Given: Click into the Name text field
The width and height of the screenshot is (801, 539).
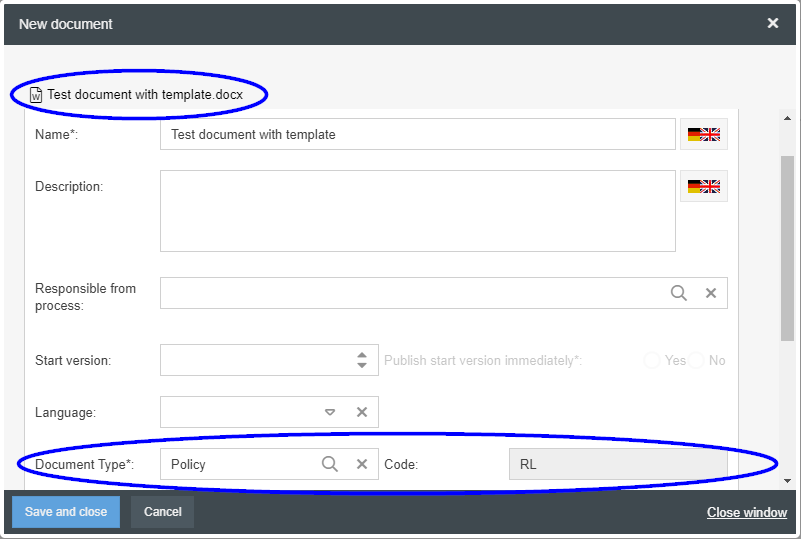Looking at the screenshot, I should (417, 134).
